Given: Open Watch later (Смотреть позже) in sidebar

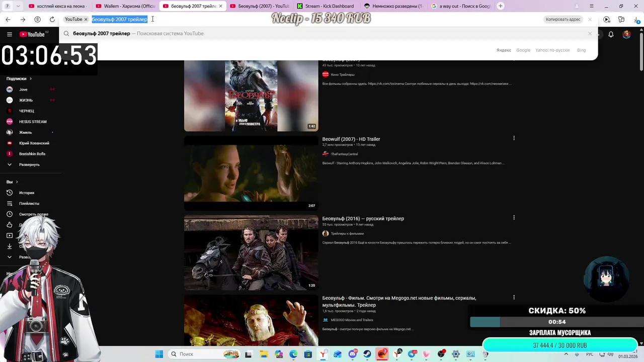Looking at the screenshot, I should point(33,214).
